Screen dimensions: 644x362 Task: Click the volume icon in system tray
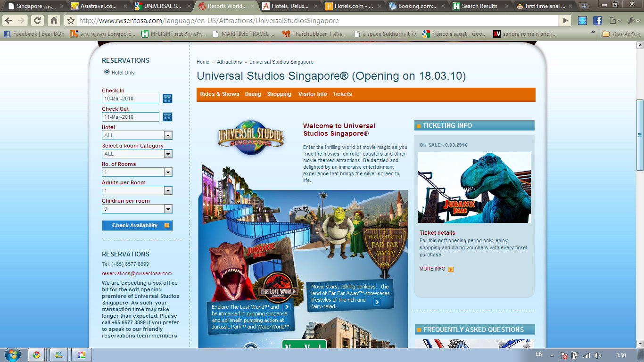coord(598,355)
